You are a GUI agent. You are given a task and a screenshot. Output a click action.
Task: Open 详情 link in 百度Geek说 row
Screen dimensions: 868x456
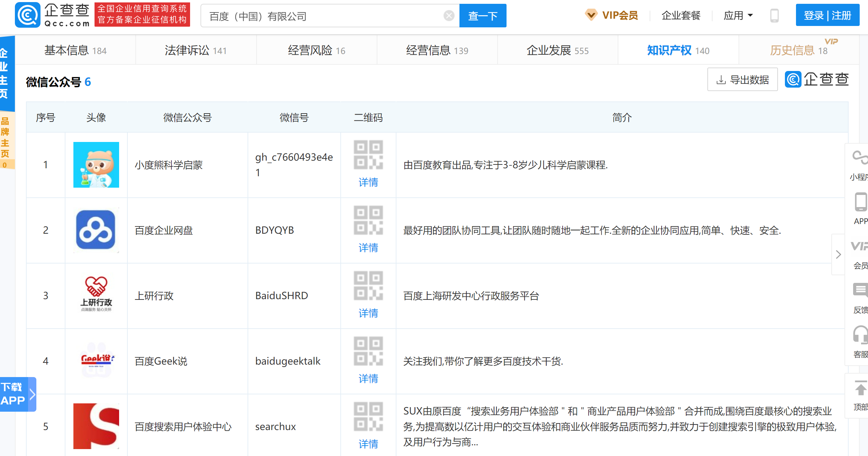(368, 379)
